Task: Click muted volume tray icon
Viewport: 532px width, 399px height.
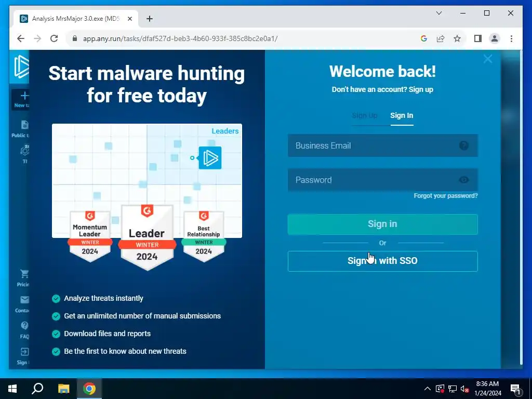Action: point(464,389)
